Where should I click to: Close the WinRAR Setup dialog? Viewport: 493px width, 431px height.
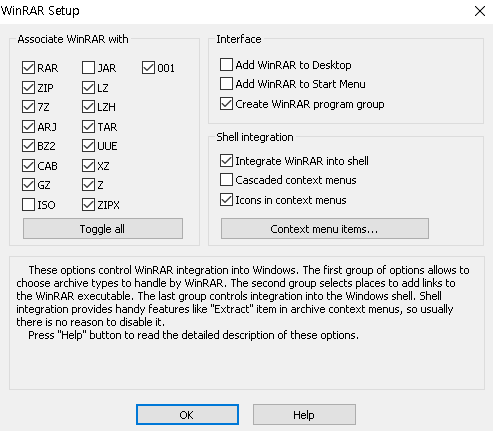(480, 11)
